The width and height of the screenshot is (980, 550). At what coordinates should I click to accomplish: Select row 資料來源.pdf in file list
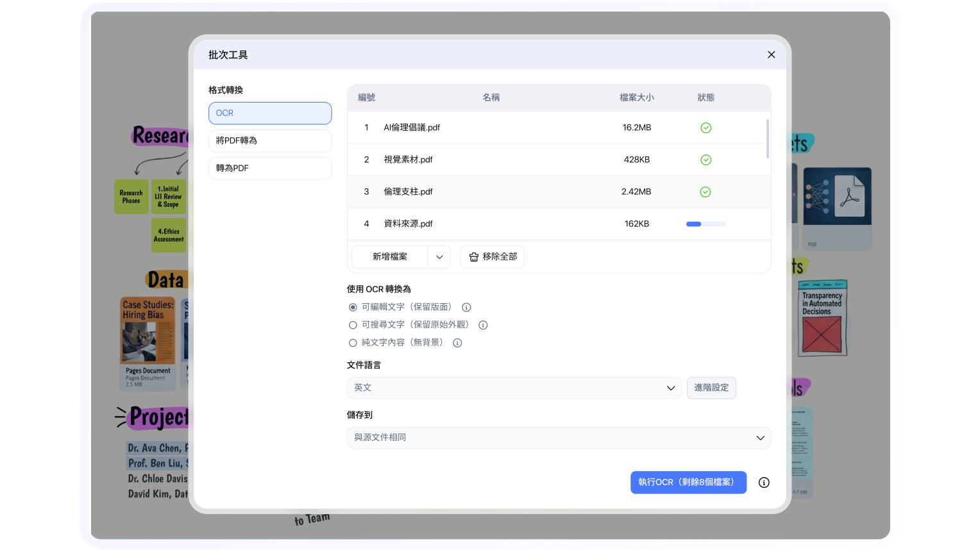click(x=559, y=224)
